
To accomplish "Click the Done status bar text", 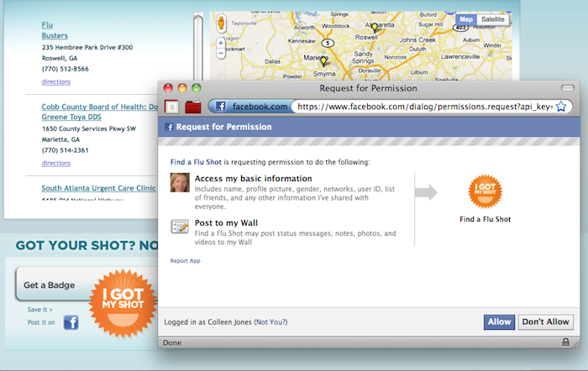I will [172, 342].
